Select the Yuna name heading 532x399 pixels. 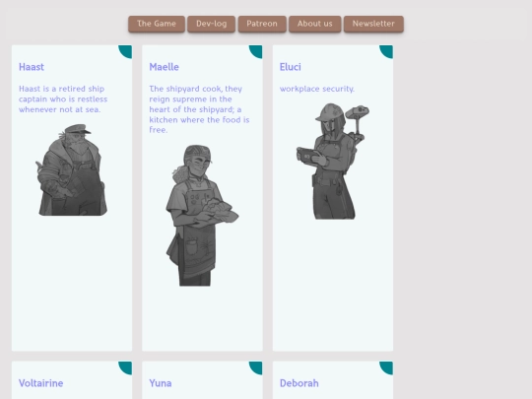161,383
